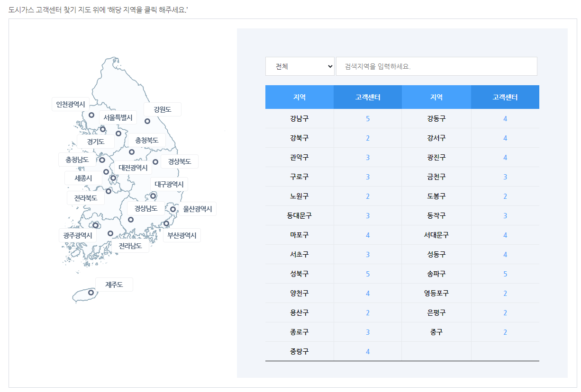The image size is (581, 392).
Task: Click 은평구 customer center count
Action: [505, 312]
